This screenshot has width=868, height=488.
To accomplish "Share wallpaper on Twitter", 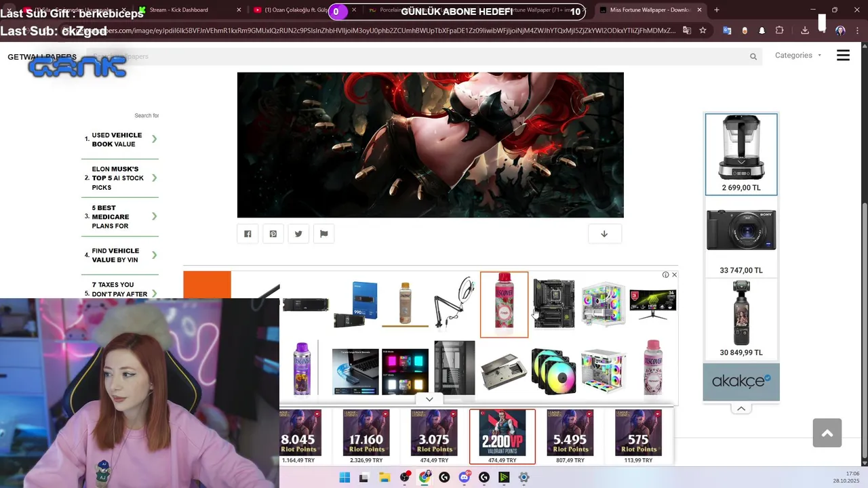I will coord(298,234).
